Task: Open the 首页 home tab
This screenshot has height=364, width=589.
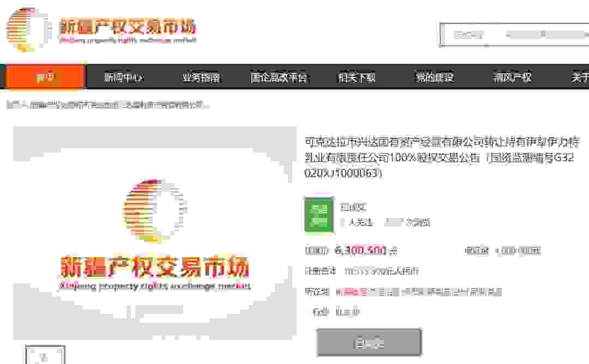Action: [46, 77]
